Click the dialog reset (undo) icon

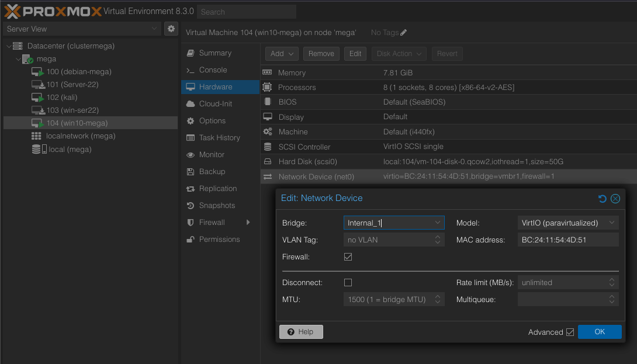602,198
